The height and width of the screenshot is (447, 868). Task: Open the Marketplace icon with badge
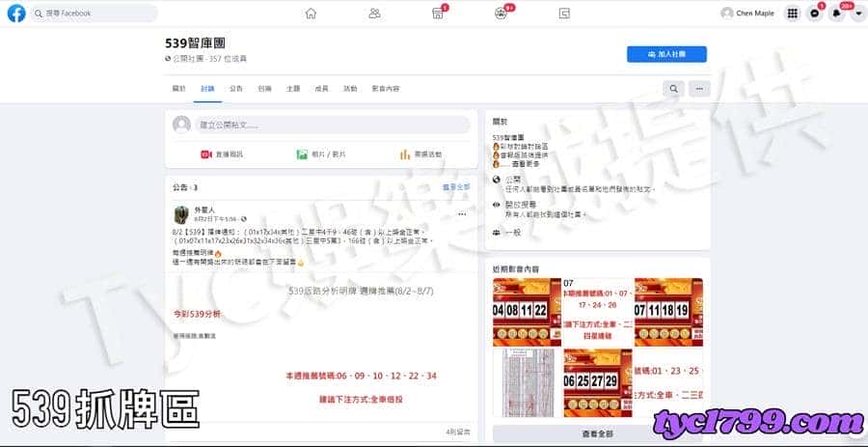click(x=438, y=14)
